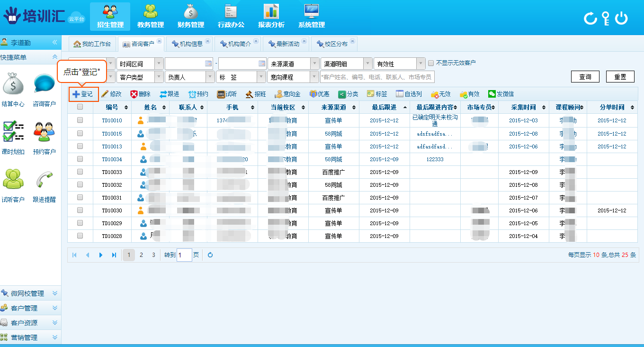The width and height of the screenshot is (644, 347).
Task: Check the row TD10013 checkbox
Action: (80, 146)
